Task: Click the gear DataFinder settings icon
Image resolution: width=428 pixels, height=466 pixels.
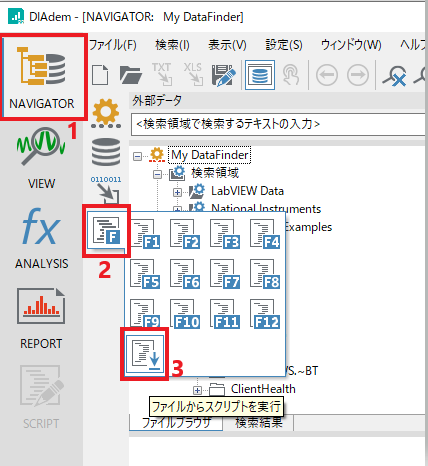Action: [106, 113]
